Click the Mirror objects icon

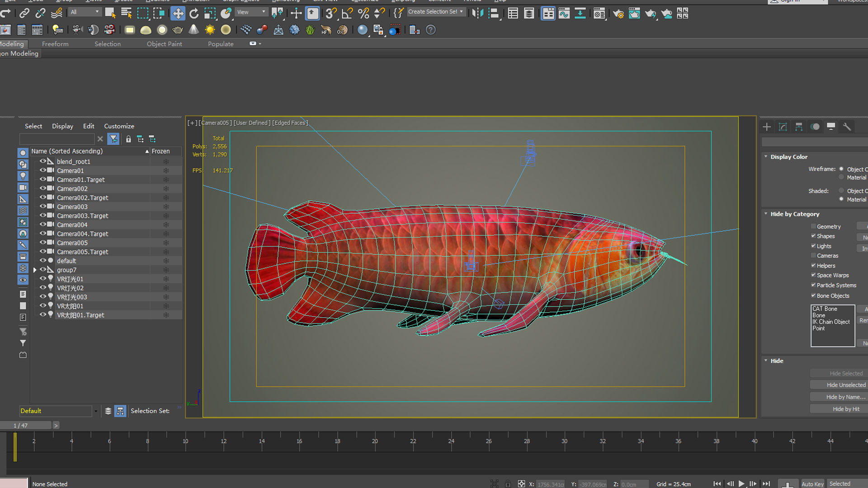477,14
